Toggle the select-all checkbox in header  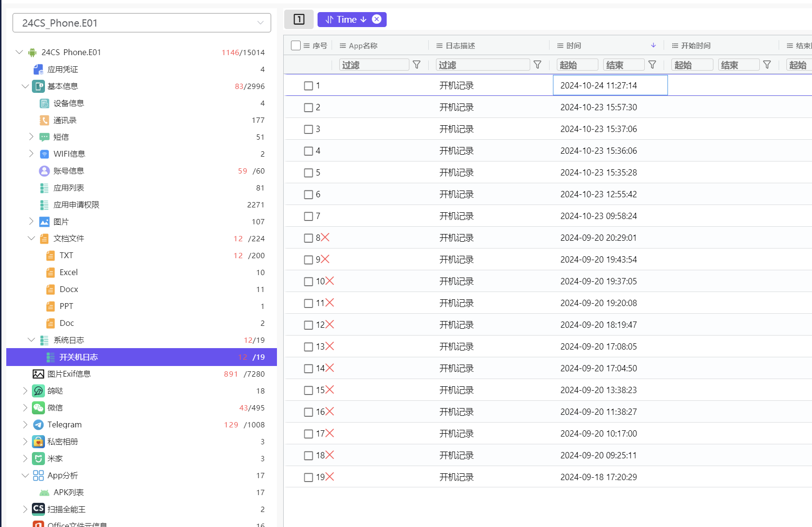(x=296, y=45)
